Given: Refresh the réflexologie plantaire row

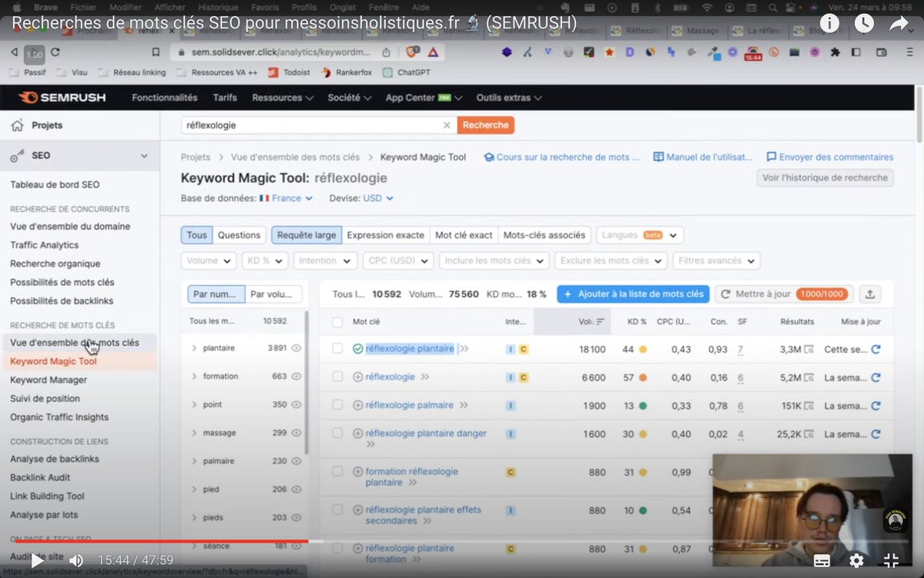Looking at the screenshot, I should 875,349.
